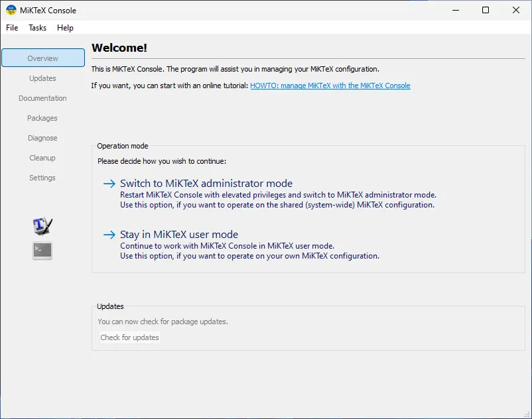
Task: Click 'You can now check for package updates' text
Action: [163, 322]
